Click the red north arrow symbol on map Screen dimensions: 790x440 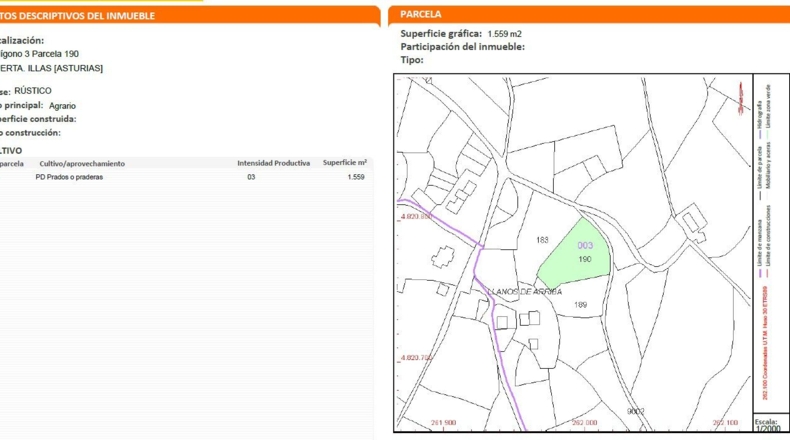click(x=741, y=98)
